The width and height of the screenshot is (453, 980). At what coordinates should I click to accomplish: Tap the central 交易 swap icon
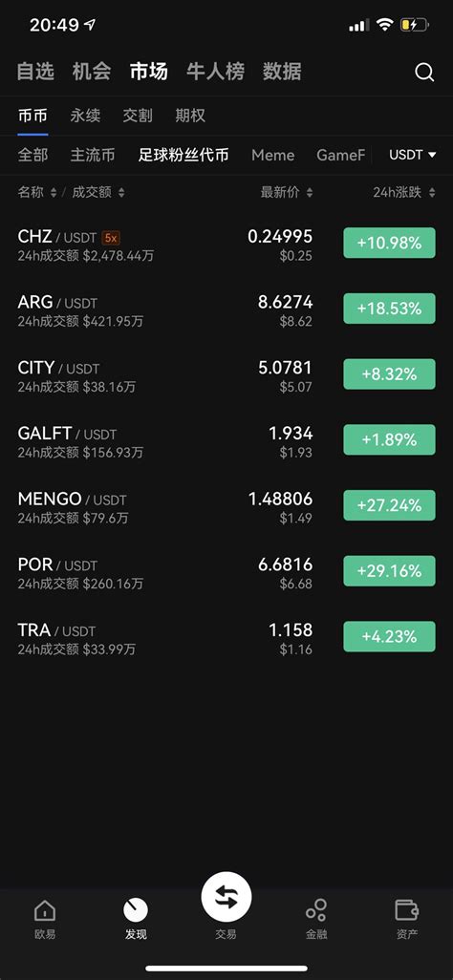[226, 898]
